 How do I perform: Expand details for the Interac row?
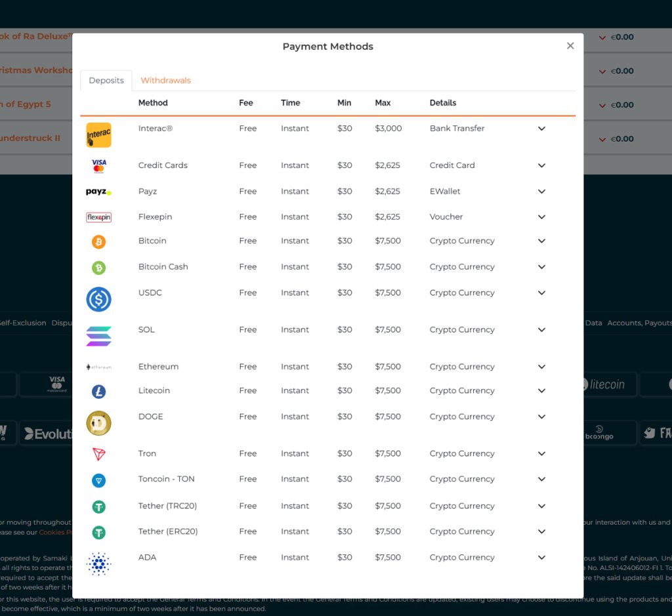[x=541, y=129]
